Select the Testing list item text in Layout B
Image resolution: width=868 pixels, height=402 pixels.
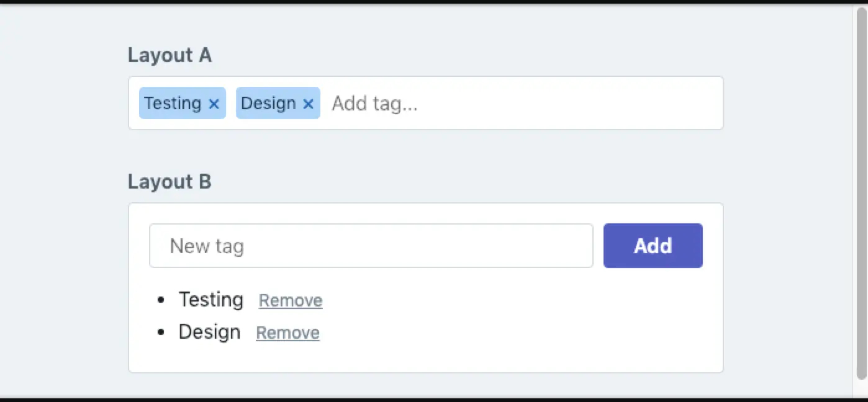pos(211,300)
